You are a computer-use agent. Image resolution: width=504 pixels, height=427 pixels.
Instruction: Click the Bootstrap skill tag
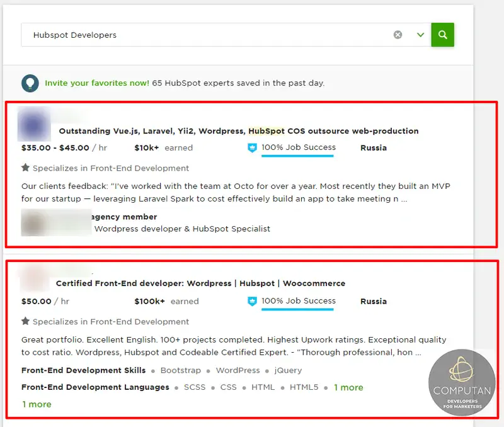181,370
